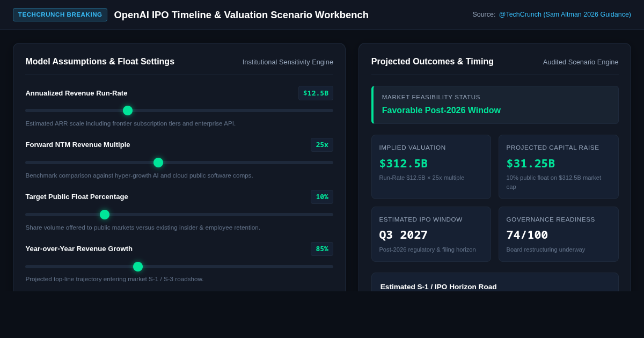Viewport: 644px width, 338px height.
Task: Click the Benchmark comparison description text
Action: tap(140, 175)
